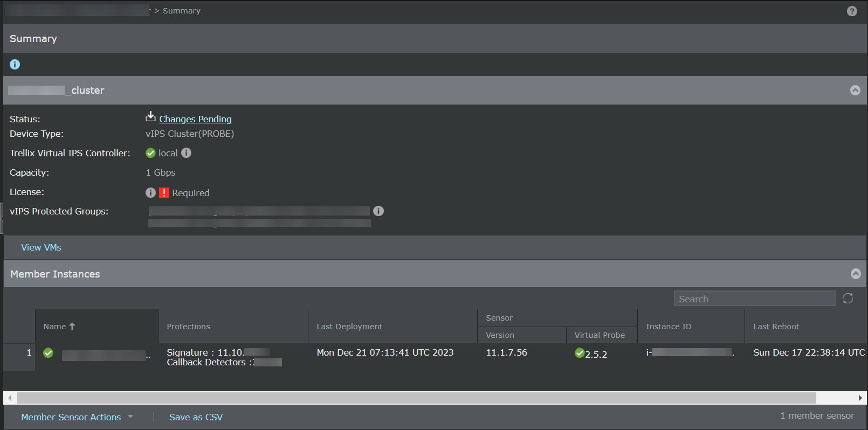Viewport: 868px width, 430px height.
Task: Click the scrollbar right arrow
Action: pyautogui.click(x=860, y=398)
